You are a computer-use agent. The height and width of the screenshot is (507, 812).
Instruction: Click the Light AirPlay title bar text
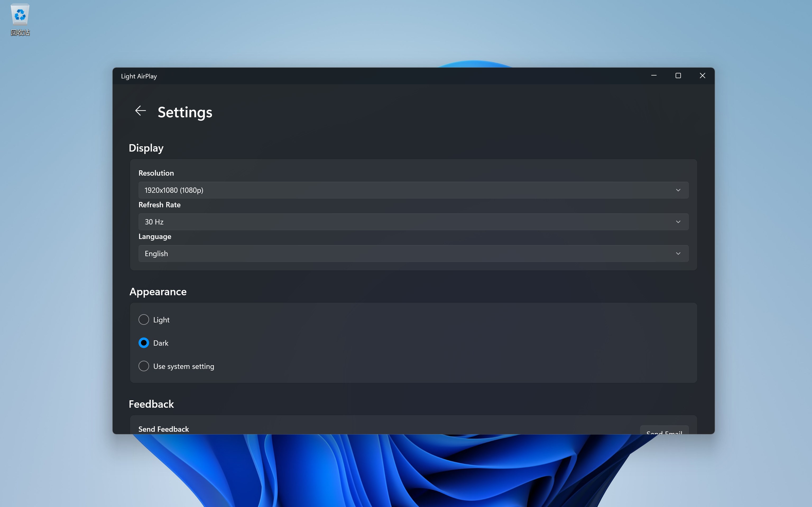pyautogui.click(x=138, y=76)
